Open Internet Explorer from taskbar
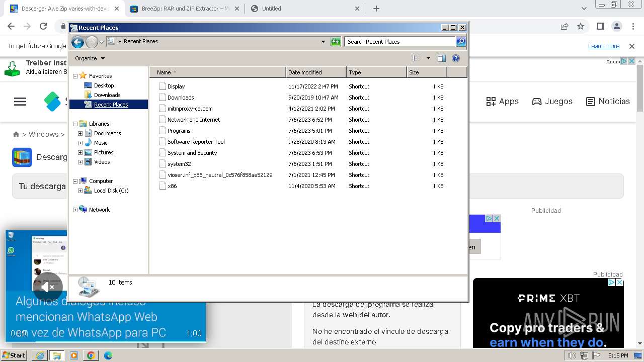The image size is (644, 362). 40,355
